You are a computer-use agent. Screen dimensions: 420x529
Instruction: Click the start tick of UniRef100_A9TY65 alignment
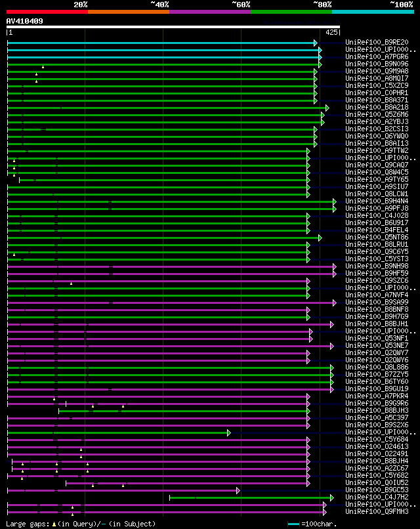pos(19,180)
